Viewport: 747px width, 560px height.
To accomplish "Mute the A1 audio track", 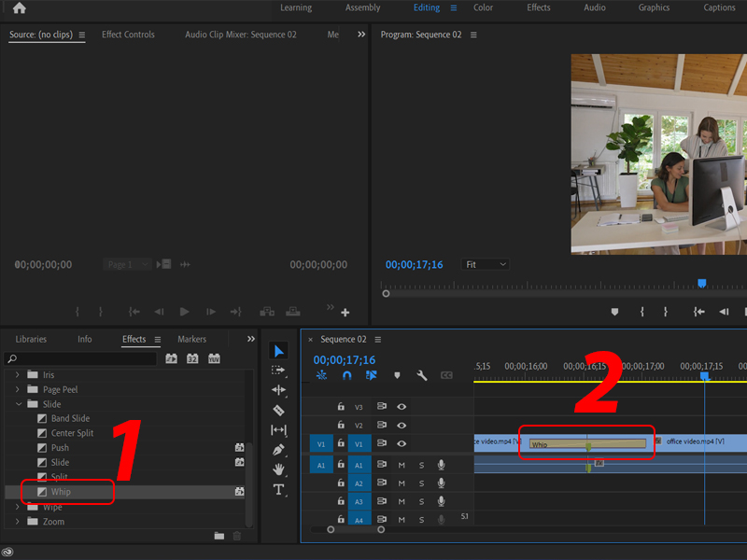I will point(403,465).
